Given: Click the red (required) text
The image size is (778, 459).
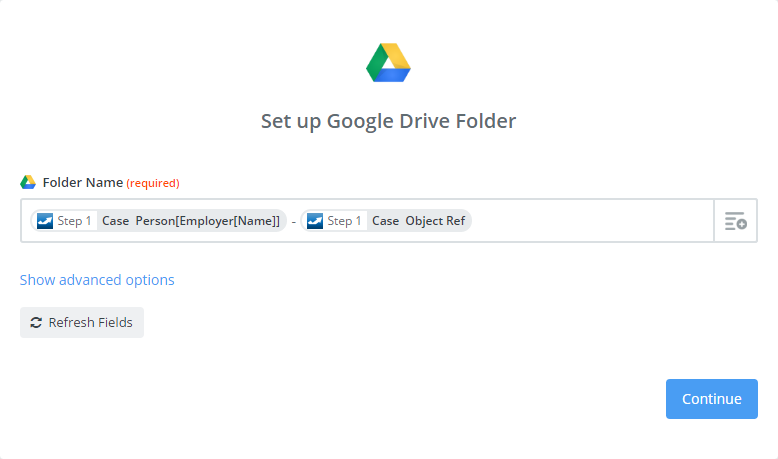Looking at the screenshot, I should (153, 183).
